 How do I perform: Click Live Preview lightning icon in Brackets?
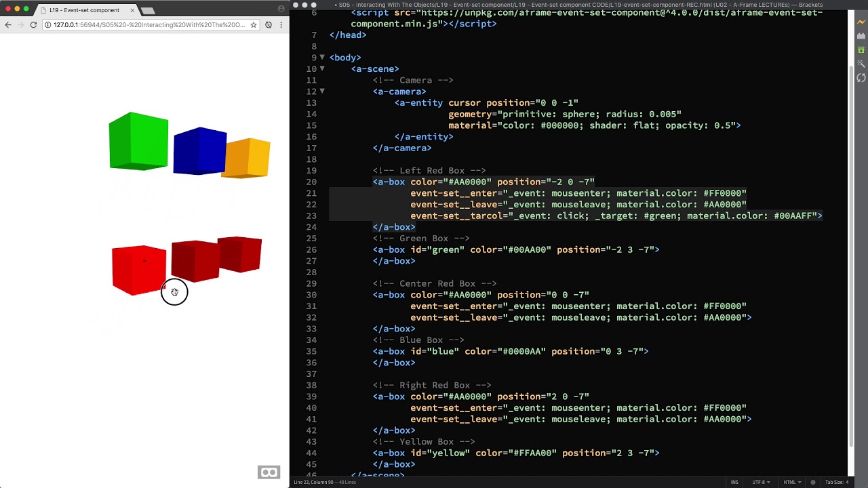[x=861, y=22]
